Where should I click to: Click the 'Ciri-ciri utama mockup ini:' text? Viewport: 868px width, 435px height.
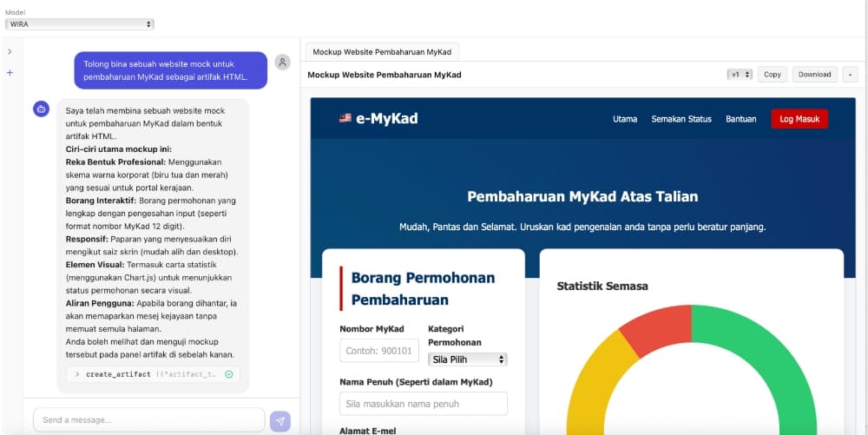click(x=118, y=149)
